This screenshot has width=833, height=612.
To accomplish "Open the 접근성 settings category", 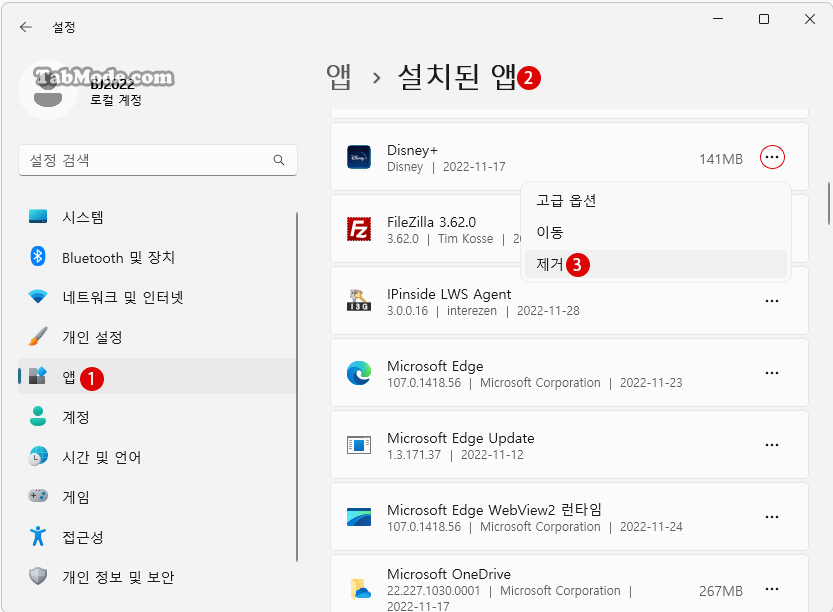I will (x=157, y=537).
